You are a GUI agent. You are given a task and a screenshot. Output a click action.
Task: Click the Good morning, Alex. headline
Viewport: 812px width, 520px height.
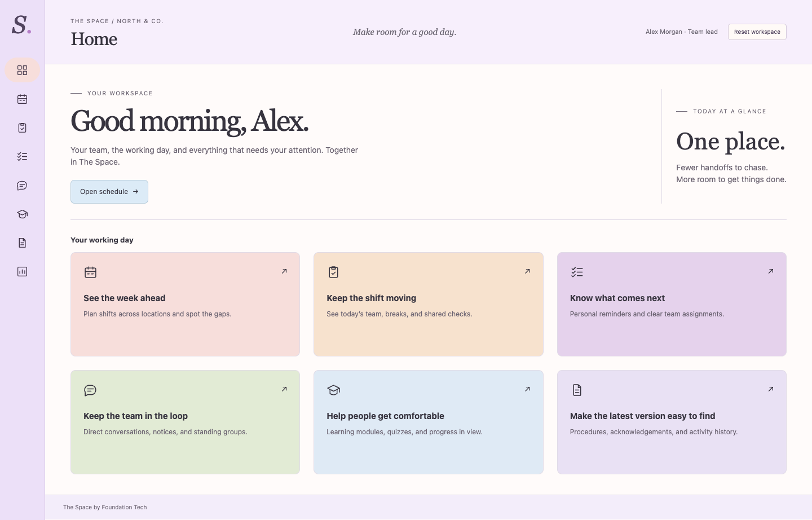pos(189,121)
